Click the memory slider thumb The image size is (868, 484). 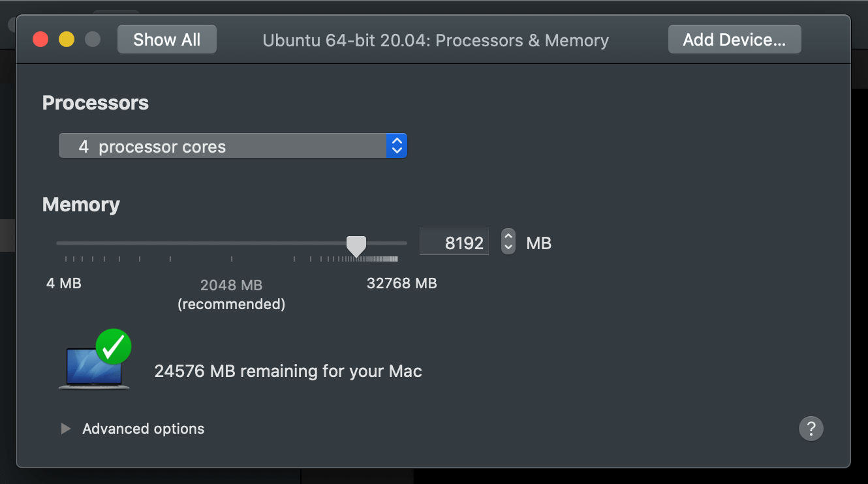pos(356,246)
